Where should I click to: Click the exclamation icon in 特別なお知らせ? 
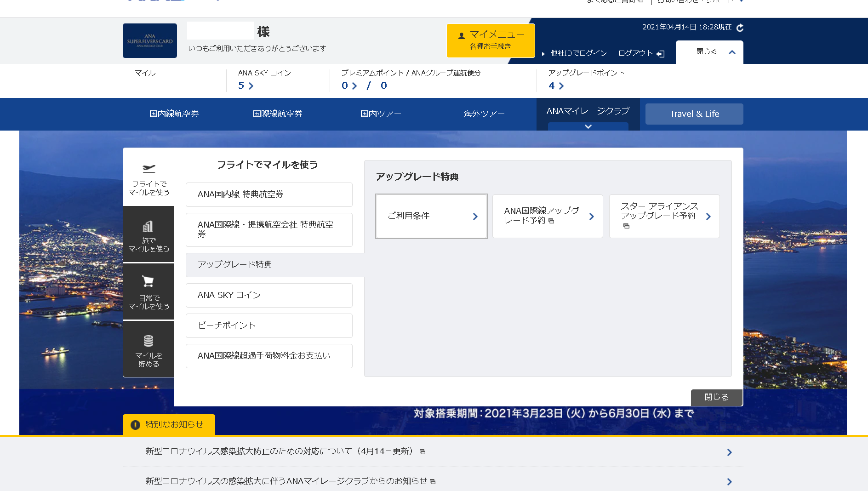point(135,425)
